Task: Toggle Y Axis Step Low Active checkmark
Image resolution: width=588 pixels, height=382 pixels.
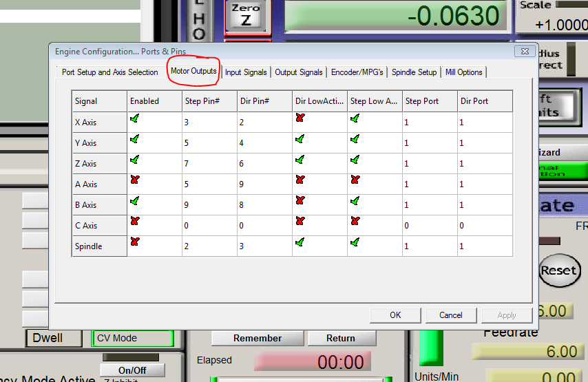Action: tap(355, 140)
